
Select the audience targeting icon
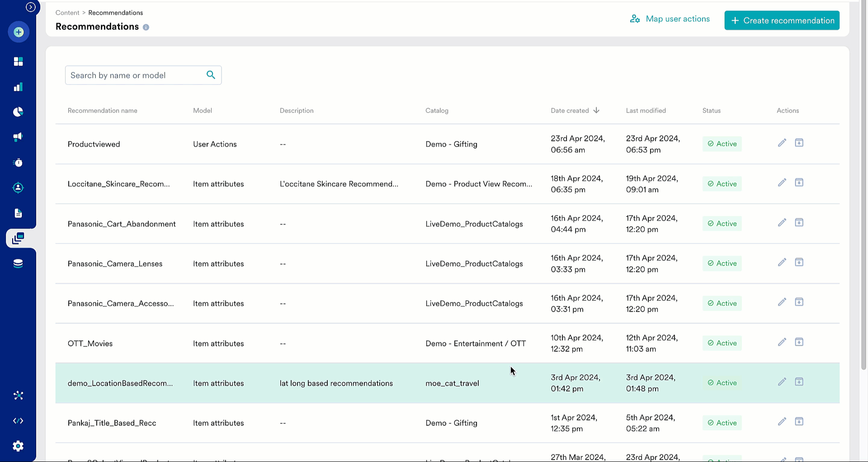[19, 188]
